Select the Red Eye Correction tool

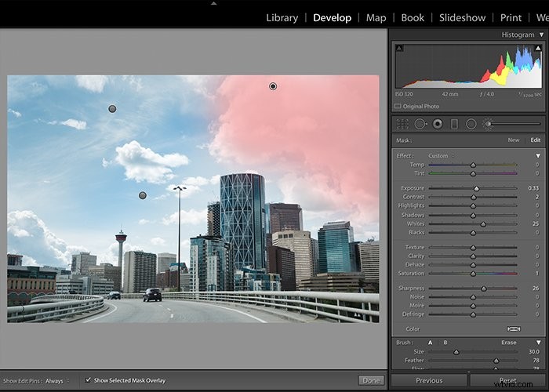pos(438,124)
